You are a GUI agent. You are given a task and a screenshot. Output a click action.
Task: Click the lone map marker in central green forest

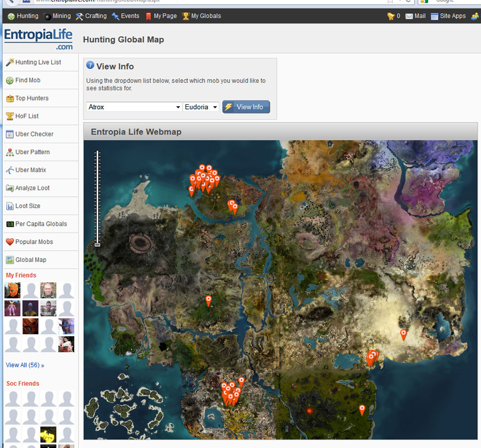tap(208, 301)
